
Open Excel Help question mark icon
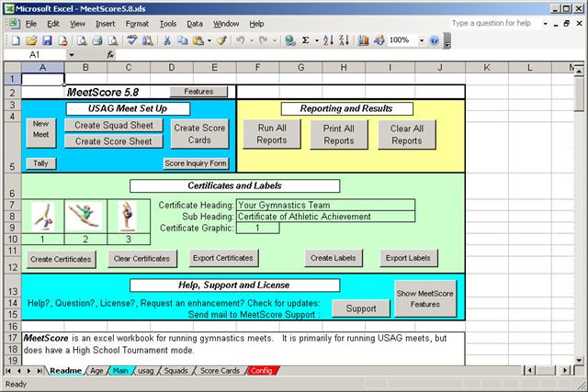point(435,40)
